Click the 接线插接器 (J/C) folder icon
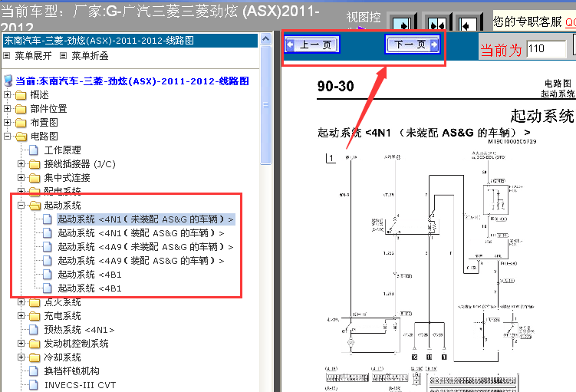This screenshot has height=392, width=576. tap(35, 164)
